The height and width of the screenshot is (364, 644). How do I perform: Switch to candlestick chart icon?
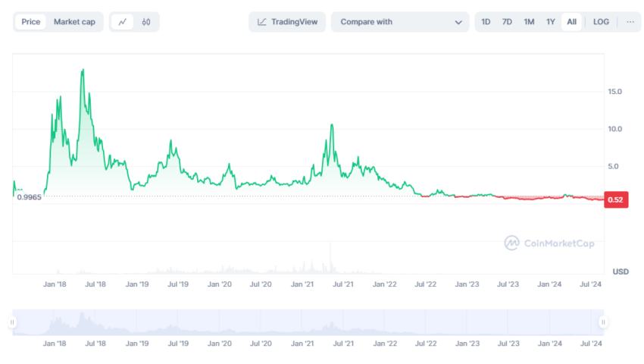145,22
